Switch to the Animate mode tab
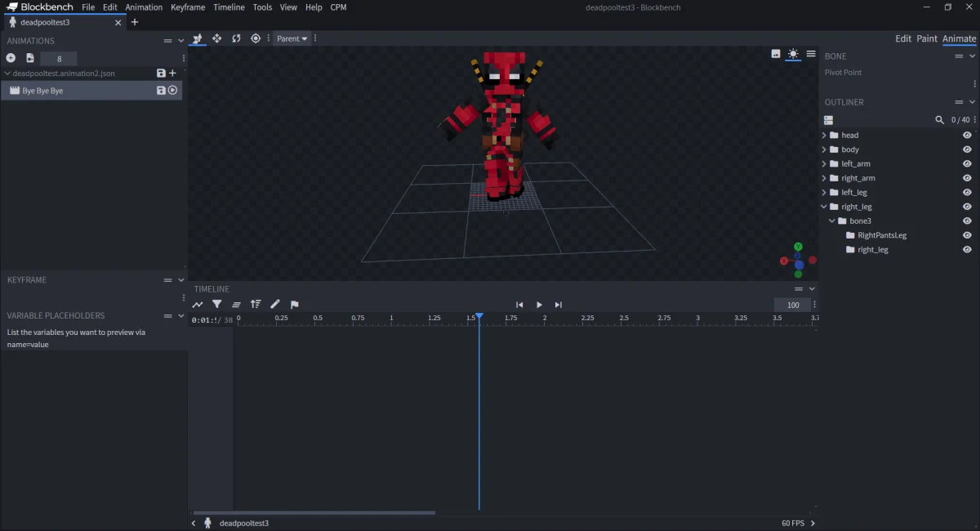This screenshot has height=531, width=980. 959,38
